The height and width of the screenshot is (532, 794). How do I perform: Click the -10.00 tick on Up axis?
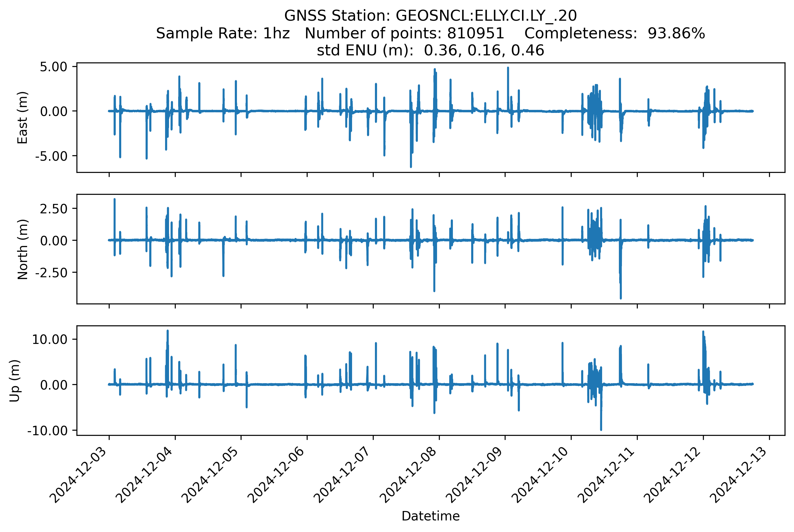point(48,431)
